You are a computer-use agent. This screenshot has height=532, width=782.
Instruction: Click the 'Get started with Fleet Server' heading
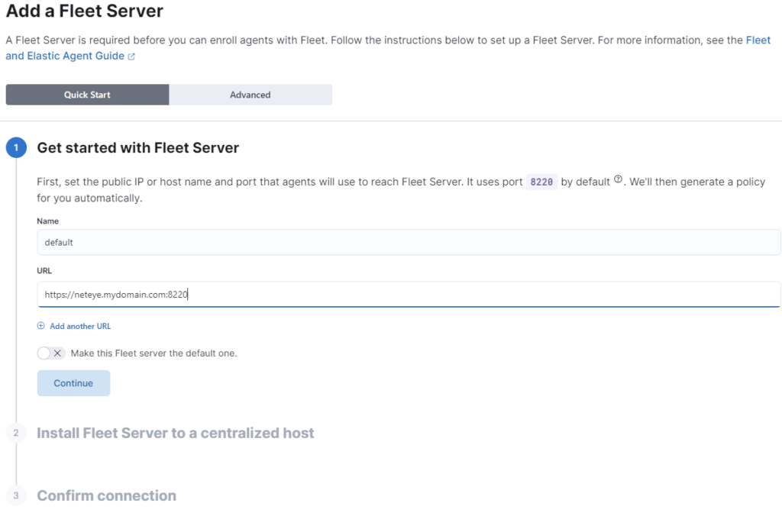pyautogui.click(x=138, y=147)
